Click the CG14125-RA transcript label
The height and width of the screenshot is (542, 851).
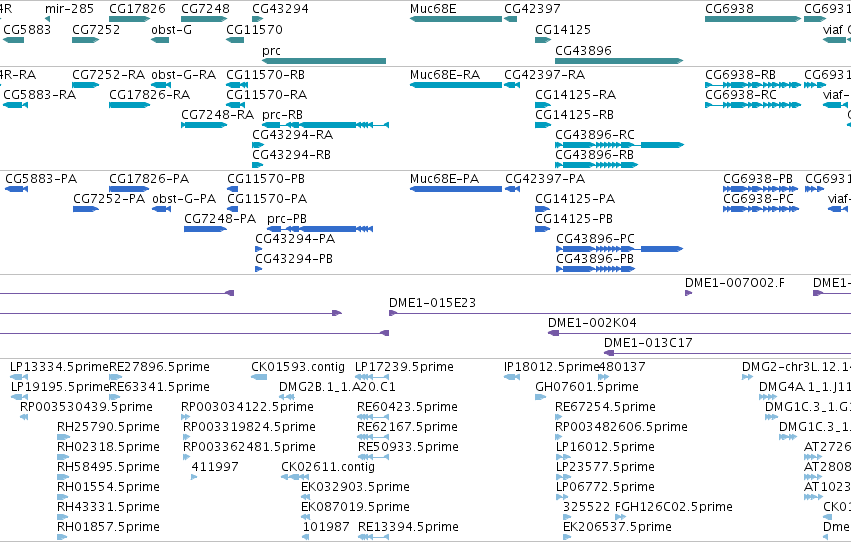pos(576,95)
